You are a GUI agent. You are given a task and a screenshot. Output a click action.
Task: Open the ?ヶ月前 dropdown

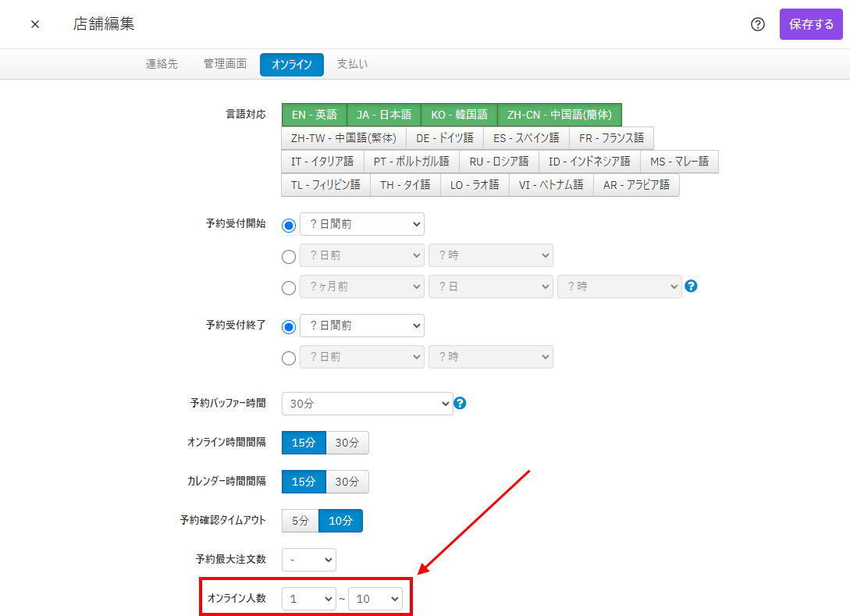click(x=362, y=287)
